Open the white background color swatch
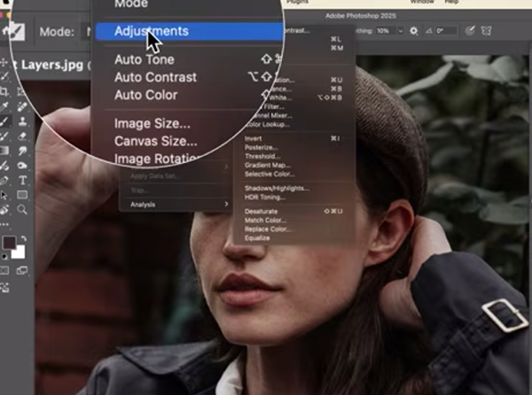This screenshot has height=395, width=532. click(19, 252)
